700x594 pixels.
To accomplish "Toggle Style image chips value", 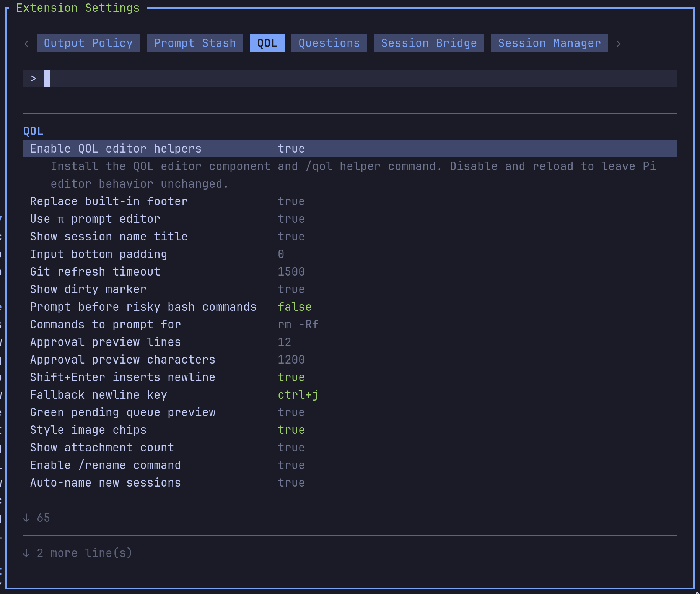I will click(291, 430).
